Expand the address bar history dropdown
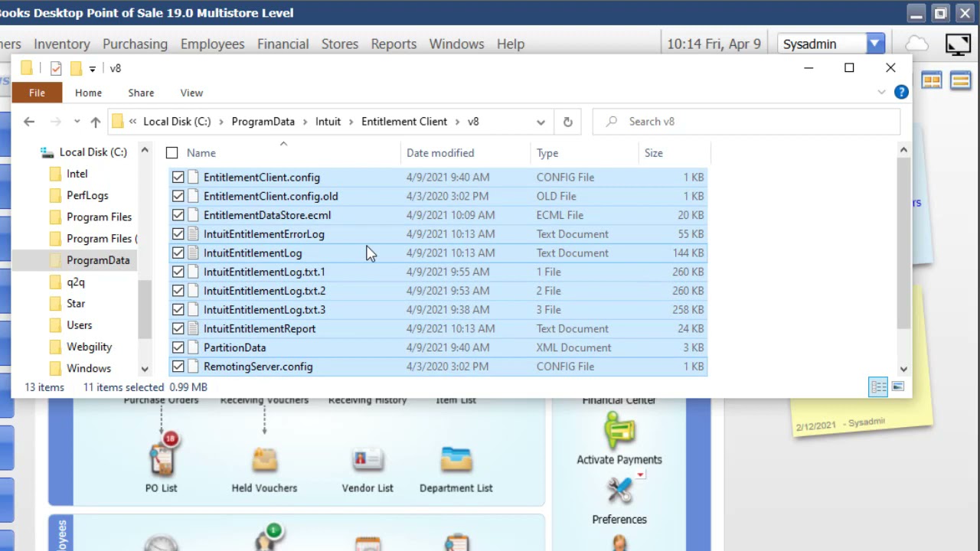This screenshot has width=980, height=551. [541, 122]
